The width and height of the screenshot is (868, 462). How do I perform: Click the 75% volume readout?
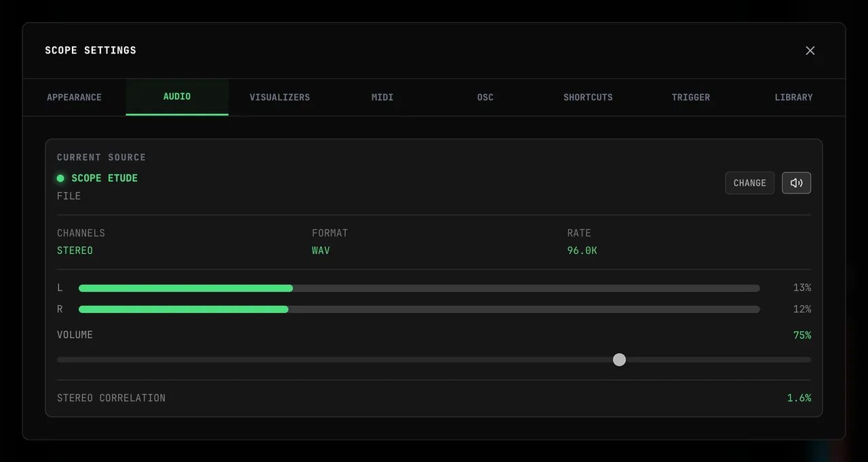[x=802, y=335]
